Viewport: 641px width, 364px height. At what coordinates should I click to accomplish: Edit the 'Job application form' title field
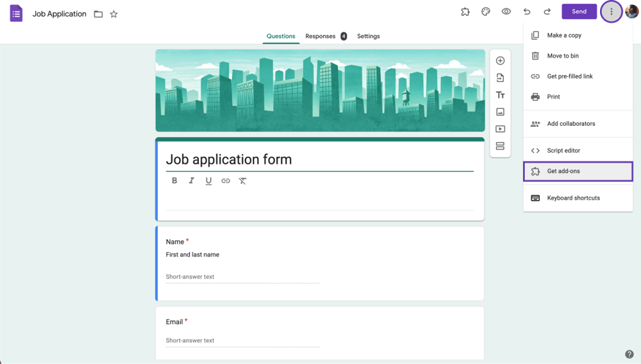tap(320, 160)
